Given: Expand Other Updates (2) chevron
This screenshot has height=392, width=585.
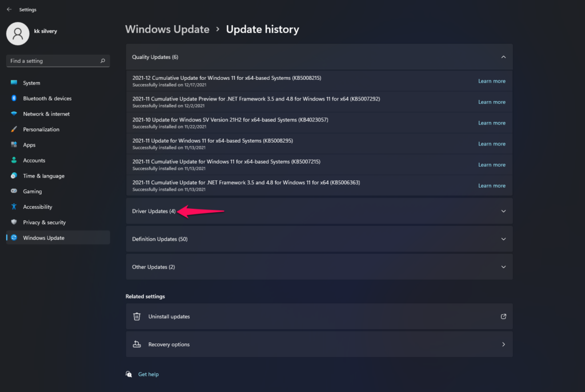Looking at the screenshot, I should [503, 267].
